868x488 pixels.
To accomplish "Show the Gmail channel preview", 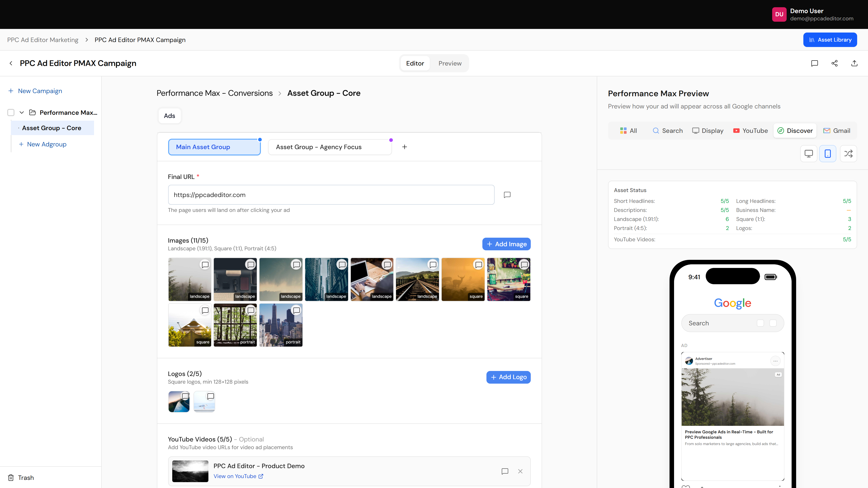I will coord(837,131).
